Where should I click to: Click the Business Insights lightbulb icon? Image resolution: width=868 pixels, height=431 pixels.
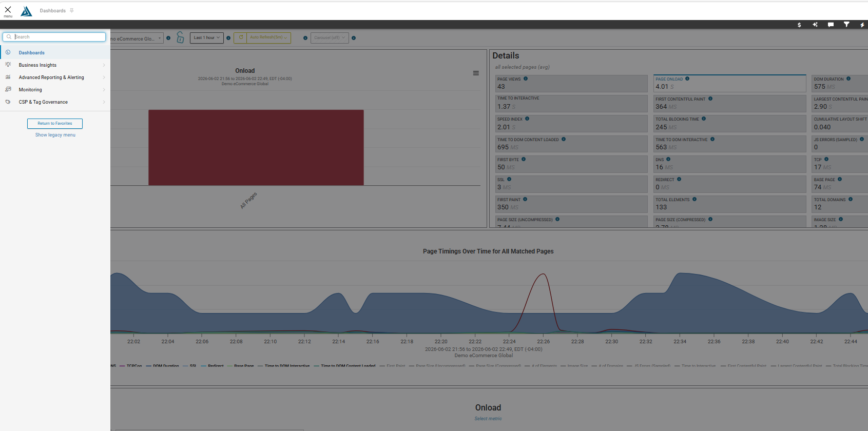(x=8, y=65)
